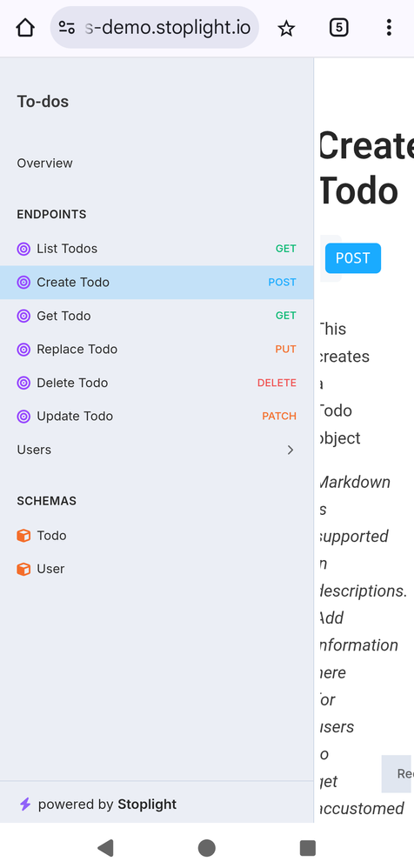Select the Update Todo PATCH endpoint
414x868 pixels.
tap(157, 417)
